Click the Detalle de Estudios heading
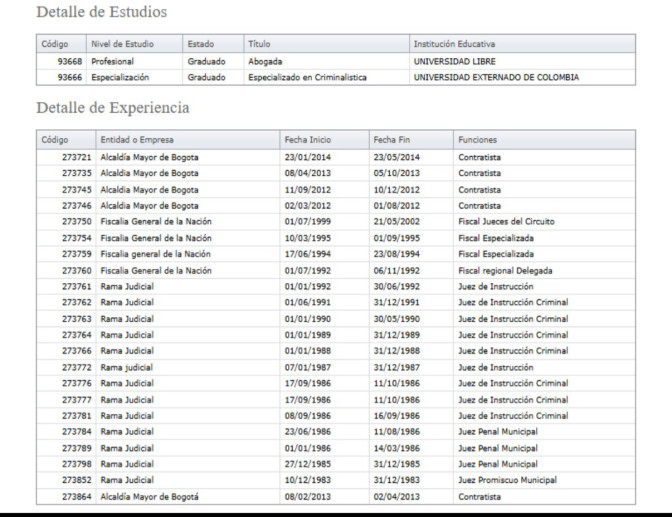The height and width of the screenshot is (517, 672). (x=101, y=13)
